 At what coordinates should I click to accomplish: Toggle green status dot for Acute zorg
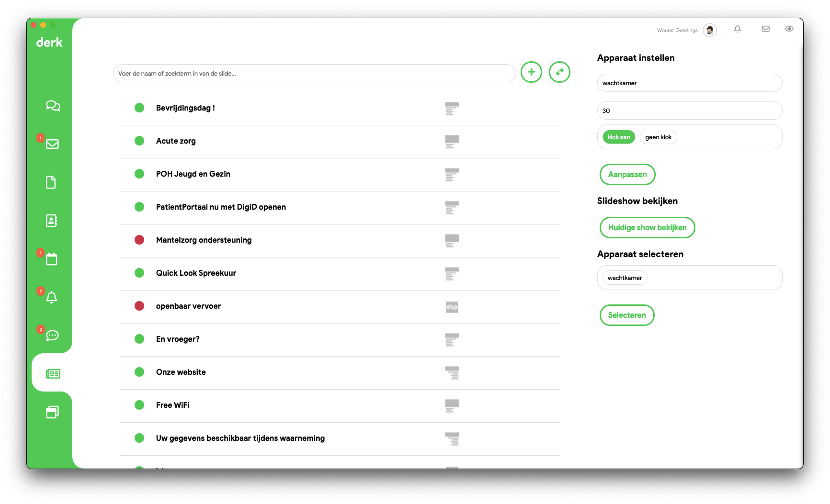(x=139, y=141)
